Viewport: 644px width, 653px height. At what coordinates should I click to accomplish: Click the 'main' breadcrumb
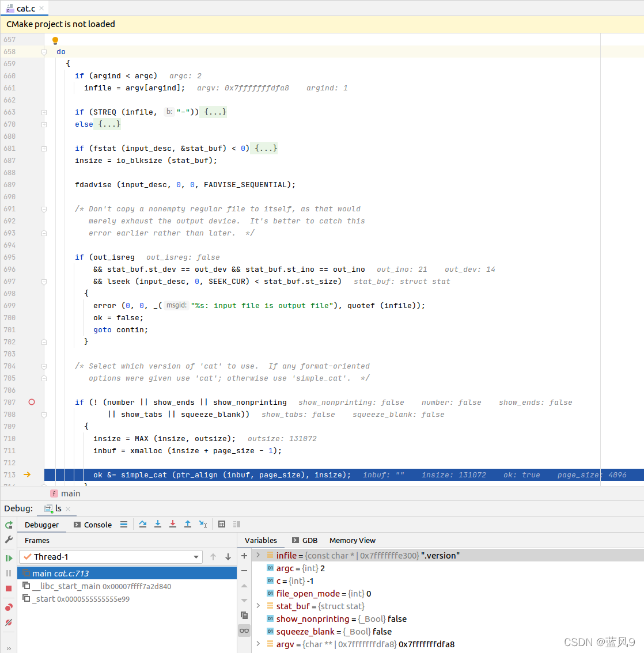(66, 493)
